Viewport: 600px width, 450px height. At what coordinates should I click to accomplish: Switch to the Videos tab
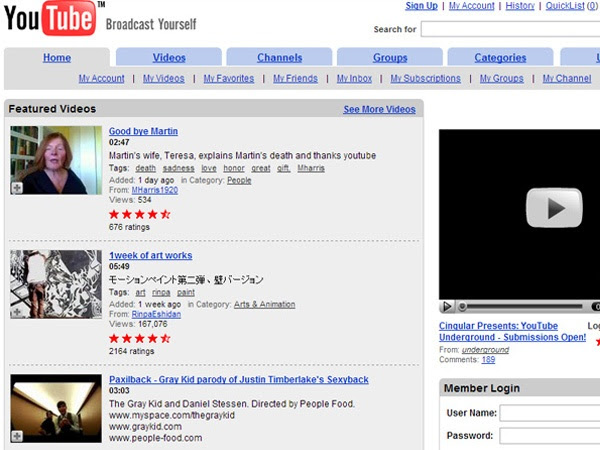point(169,58)
